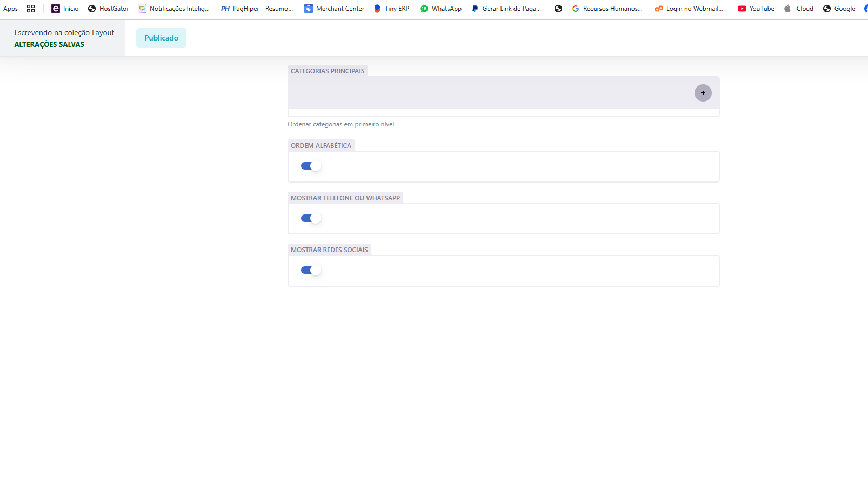The image size is (868, 491).
Task: Click the Publicado status button
Action: coord(161,38)
